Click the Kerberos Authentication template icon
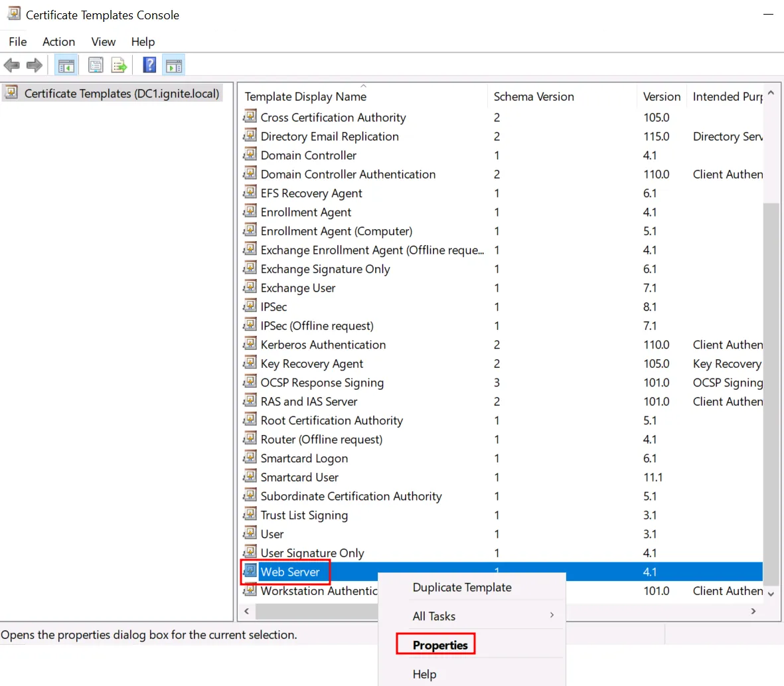 coord(250,344)
